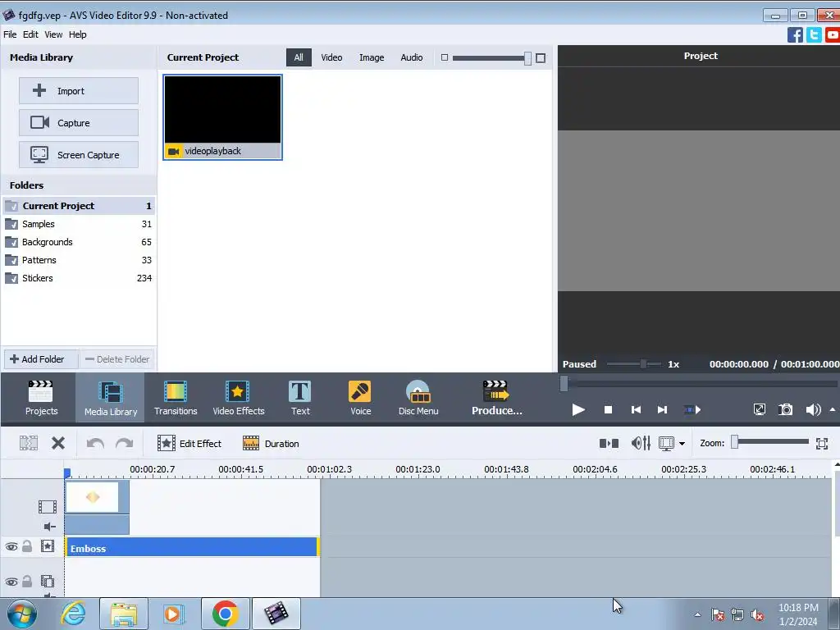
Task: Mute the preview volume speaker
Action: (x=813, y=410)
